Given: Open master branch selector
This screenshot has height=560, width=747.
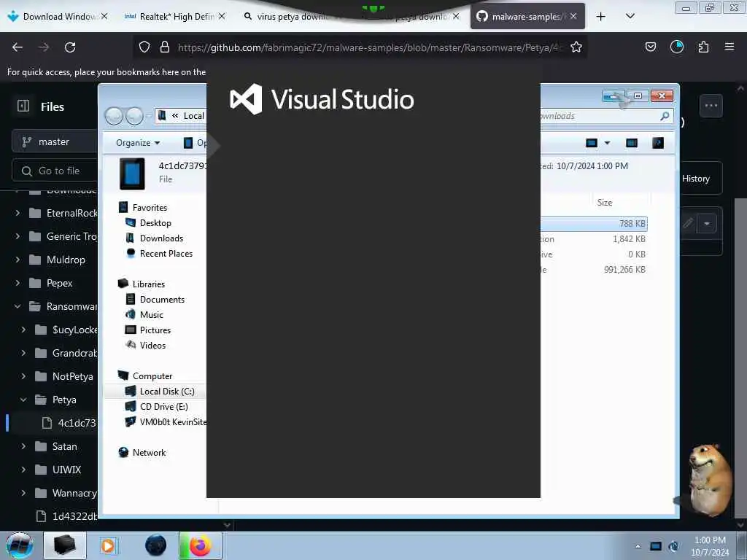Looking at the screenshot, I should pyautogui.click(x=55, y=141).
